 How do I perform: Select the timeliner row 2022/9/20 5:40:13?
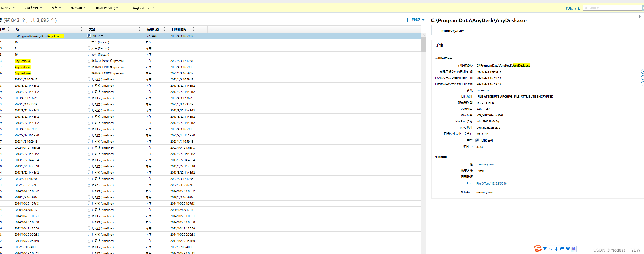[x=211, y=247]
